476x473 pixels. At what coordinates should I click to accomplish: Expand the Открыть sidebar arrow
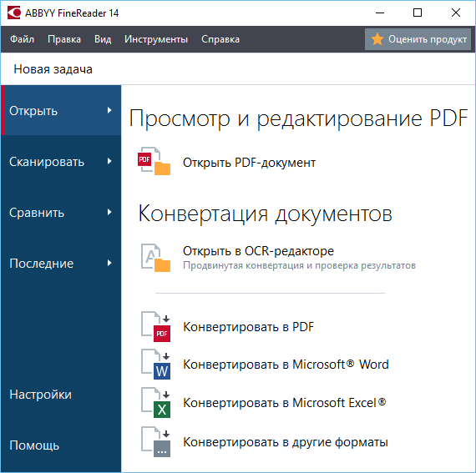pyautogui.click(x=109, y=110)
